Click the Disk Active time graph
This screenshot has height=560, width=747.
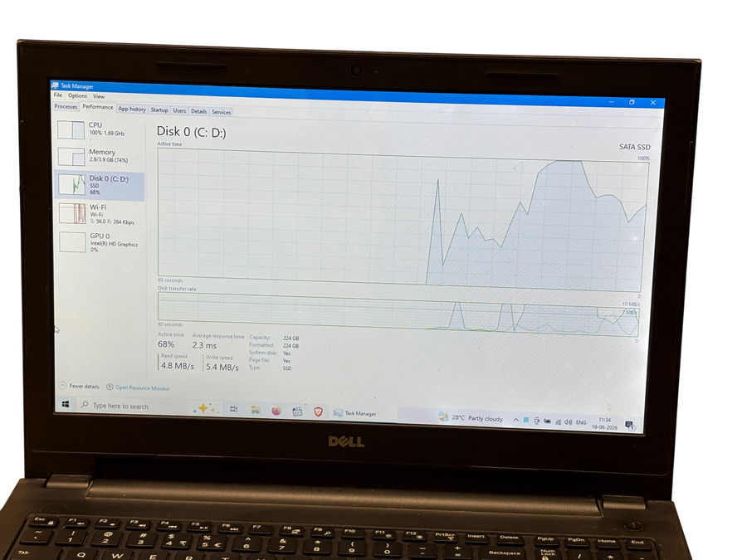pos(403,220)
